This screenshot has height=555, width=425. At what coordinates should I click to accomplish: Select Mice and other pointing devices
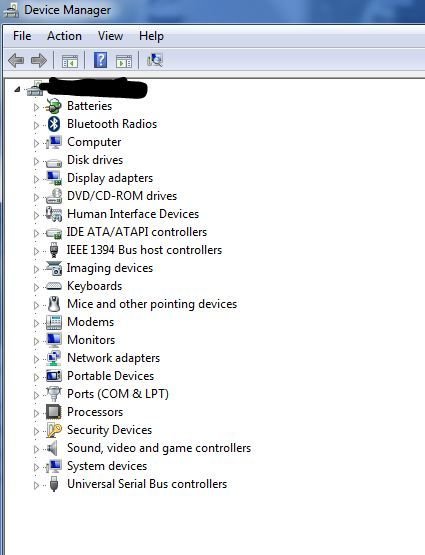152,304
